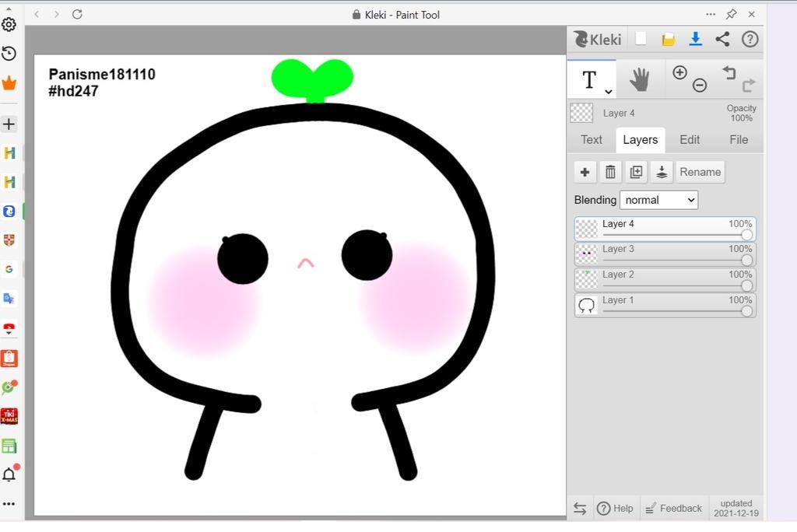Open the Shopee shortcut in the sidebar
Screen dimensions: 797x532
pos(9,359)
